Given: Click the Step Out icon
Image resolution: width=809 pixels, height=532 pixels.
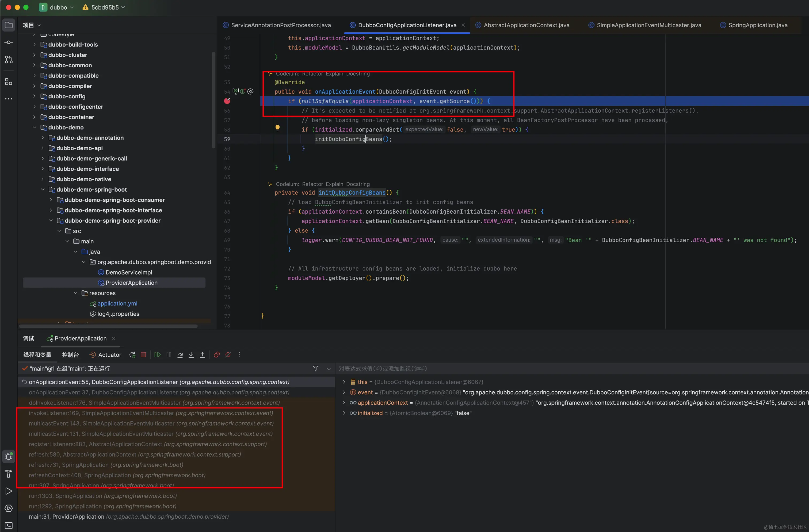Looking at the screenshot, I should pyautogui.click(x=203, y=355).
